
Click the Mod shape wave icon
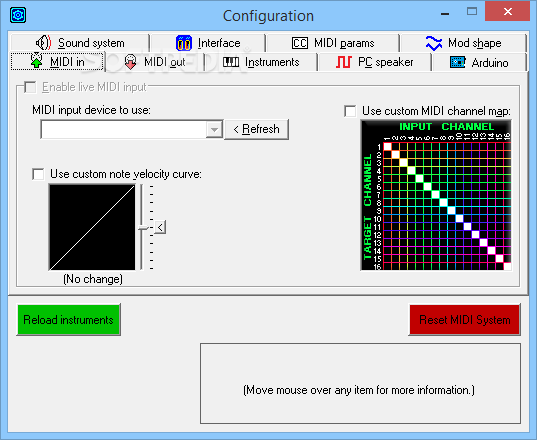pyautogui.click(x=434, y=43)
